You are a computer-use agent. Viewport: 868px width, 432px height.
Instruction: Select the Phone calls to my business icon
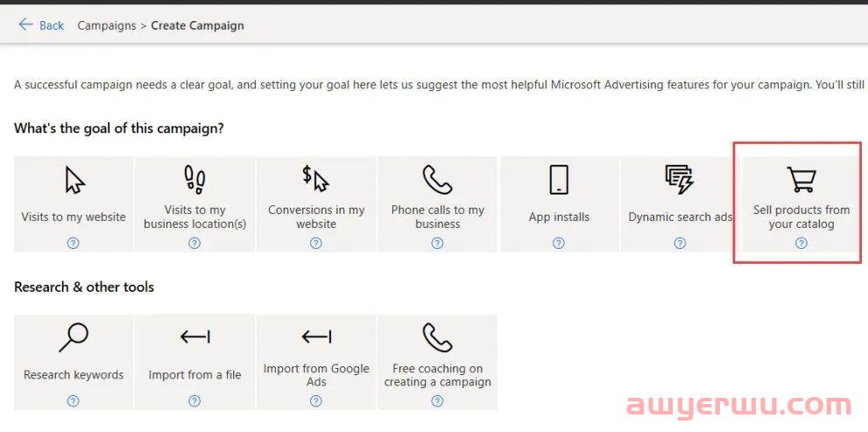(437, 180)
